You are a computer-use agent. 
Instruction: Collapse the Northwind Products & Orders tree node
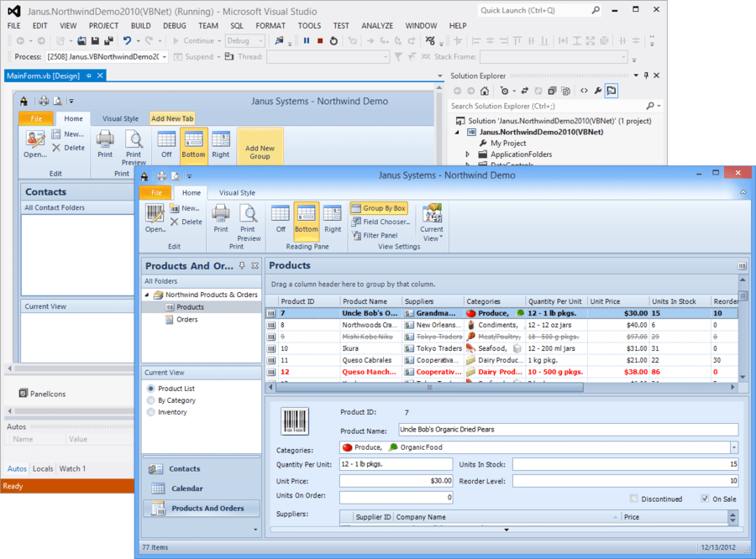147,295
